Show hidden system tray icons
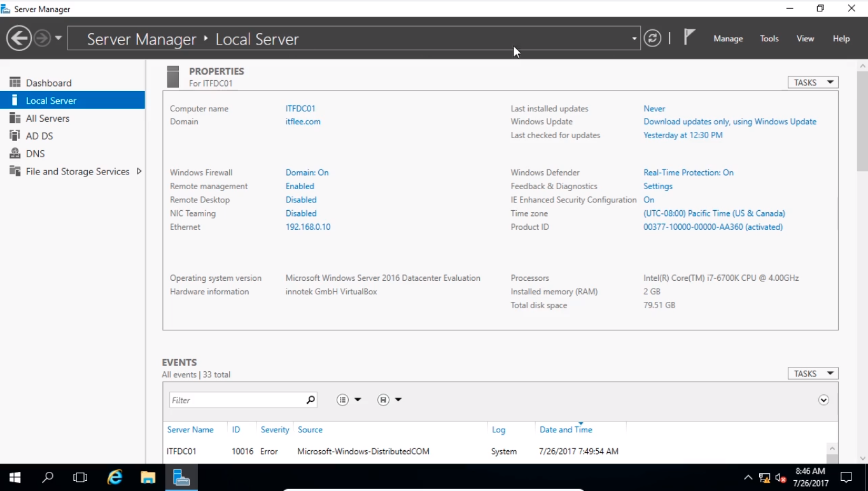868x491 pixels. [x=748, y=478]
